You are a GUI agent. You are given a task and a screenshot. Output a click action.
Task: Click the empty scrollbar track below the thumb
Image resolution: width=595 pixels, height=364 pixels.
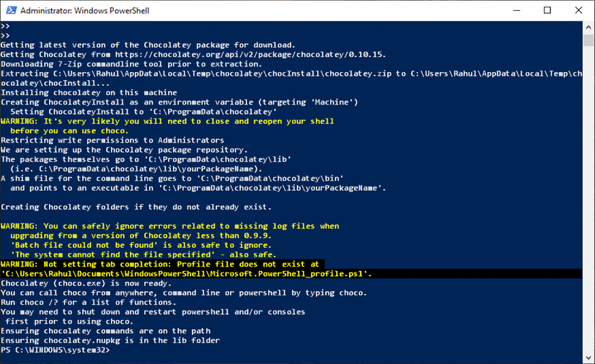pos(589,216)
